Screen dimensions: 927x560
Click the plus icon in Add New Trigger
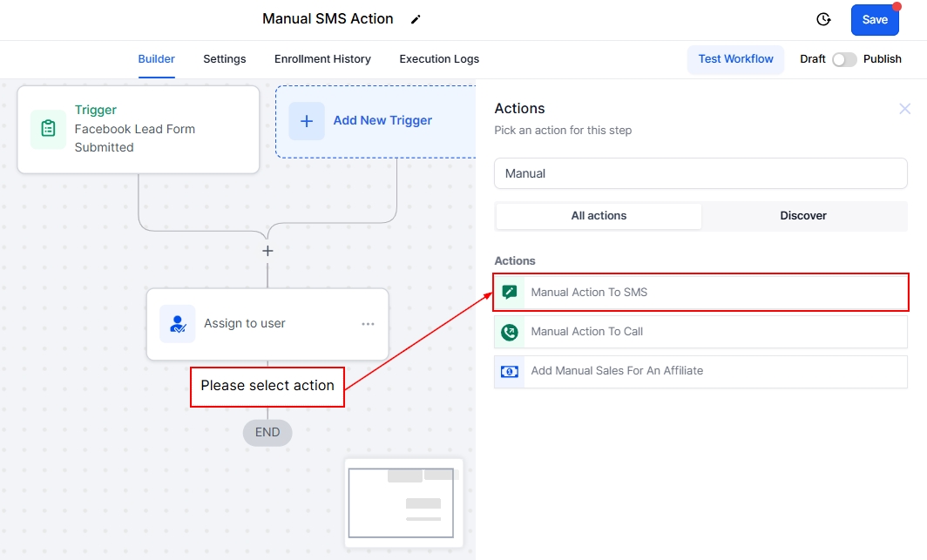[307, 121]
